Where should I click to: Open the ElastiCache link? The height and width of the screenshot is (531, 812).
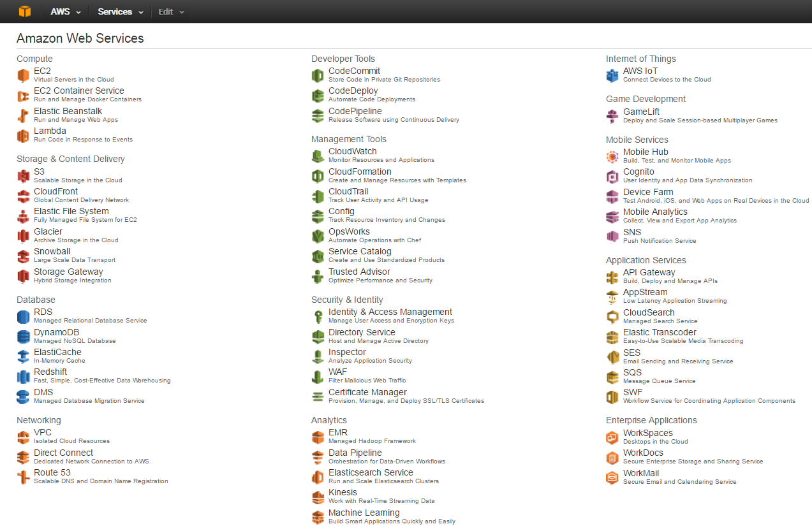pyautogui.click(x=57, y=352)
